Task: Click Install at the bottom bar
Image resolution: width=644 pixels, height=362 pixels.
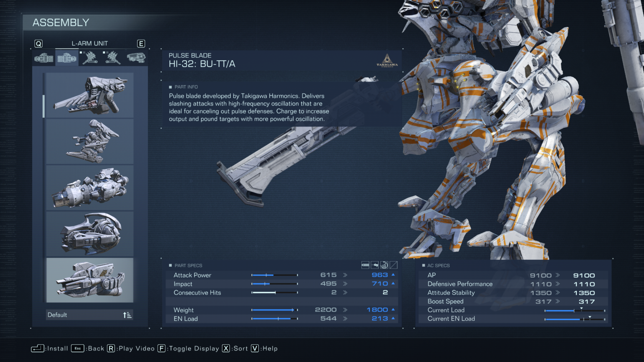Action: (x=49, y=348)
